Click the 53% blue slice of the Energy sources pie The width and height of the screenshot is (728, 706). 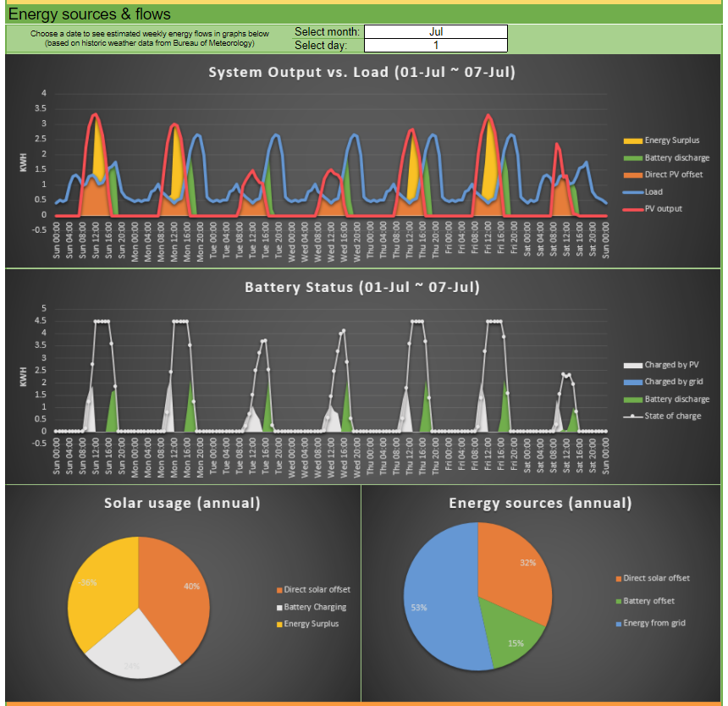(436, 601)
